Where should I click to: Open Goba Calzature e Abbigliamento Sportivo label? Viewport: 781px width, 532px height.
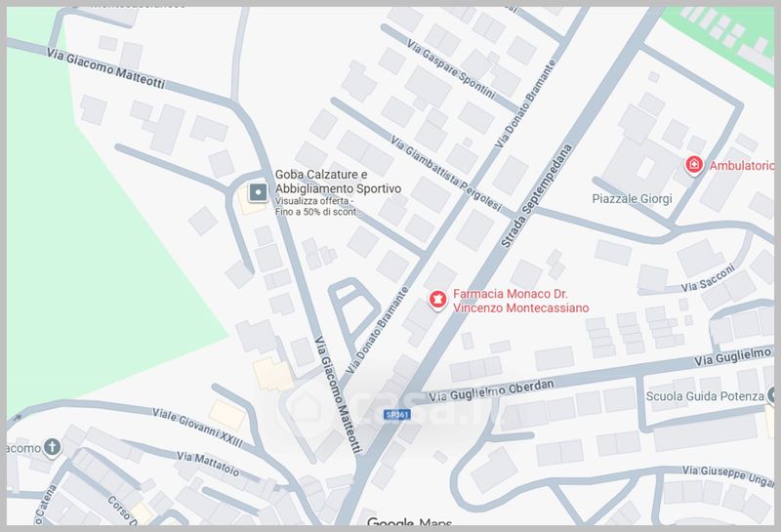[338, 182]
